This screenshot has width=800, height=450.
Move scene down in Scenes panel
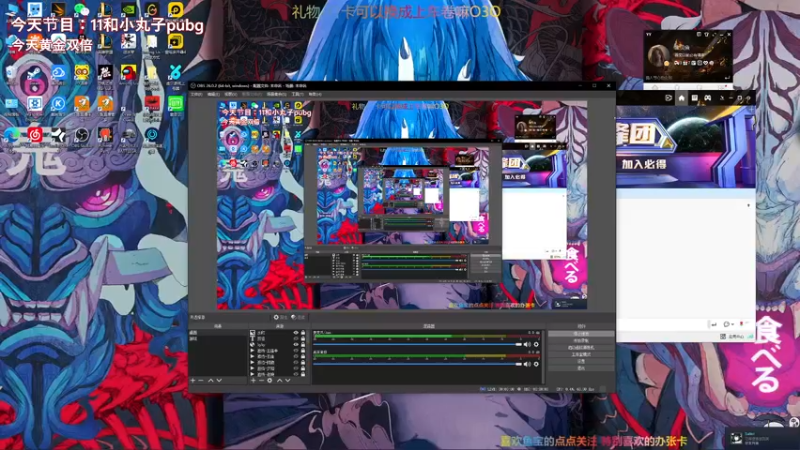[219, 381]
